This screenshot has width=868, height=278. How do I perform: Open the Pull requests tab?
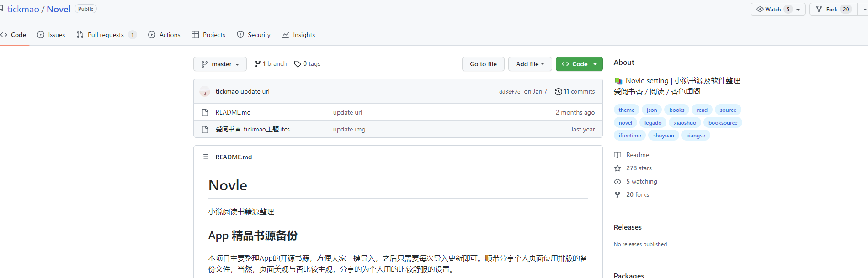[106, 35]
